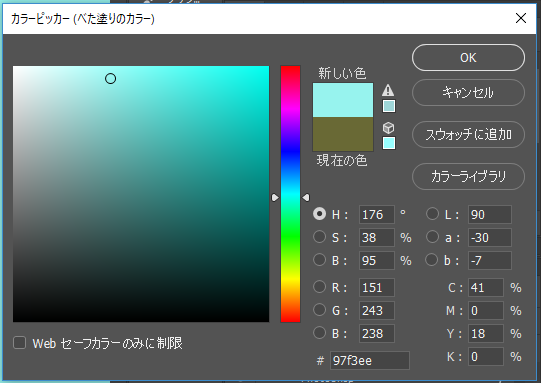This screenshot has width=541, height=383.
Task: Click the M percentage field
Action: pos(486,311)
